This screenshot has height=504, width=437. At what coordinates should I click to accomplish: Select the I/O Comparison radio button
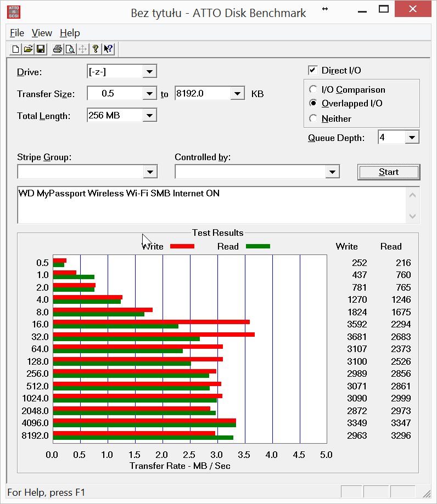point(313,89)
